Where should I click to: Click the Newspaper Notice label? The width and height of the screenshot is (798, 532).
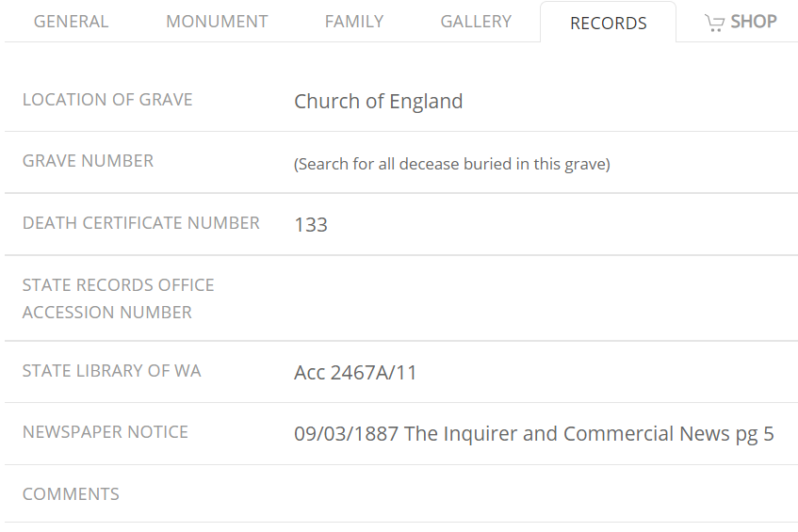click(106, 432)
